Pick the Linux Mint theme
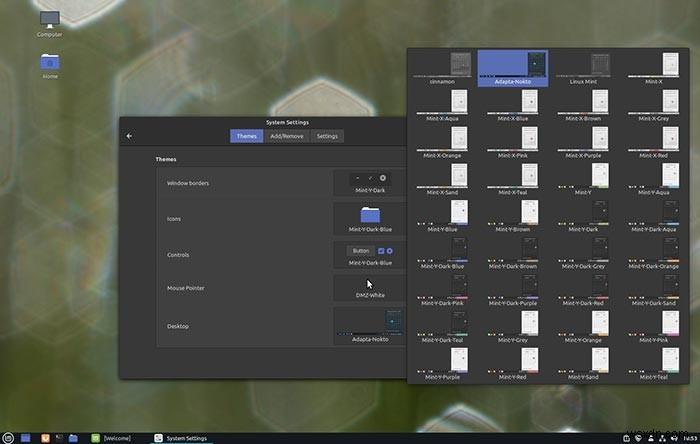700x444 pixels. (583, 68)
